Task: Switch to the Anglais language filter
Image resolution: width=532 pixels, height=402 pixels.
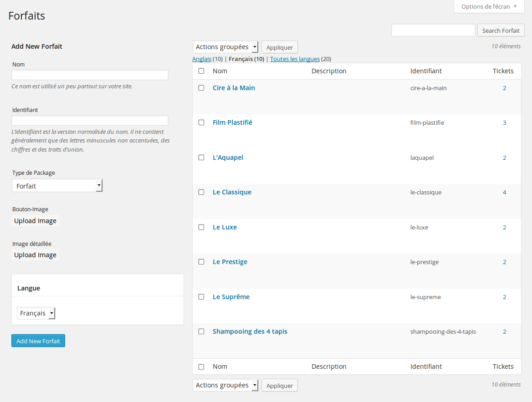Action: pos(202,59)
